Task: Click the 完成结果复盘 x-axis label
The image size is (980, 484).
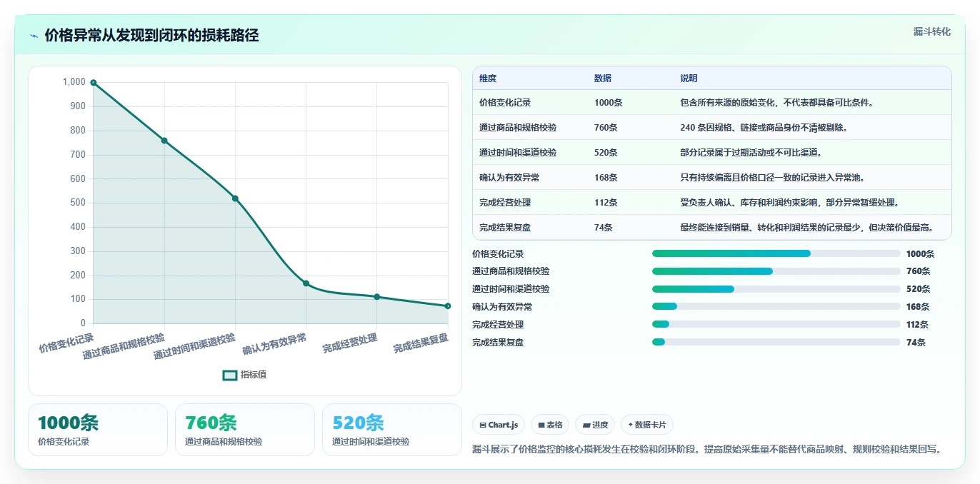Action: (421, 343)
